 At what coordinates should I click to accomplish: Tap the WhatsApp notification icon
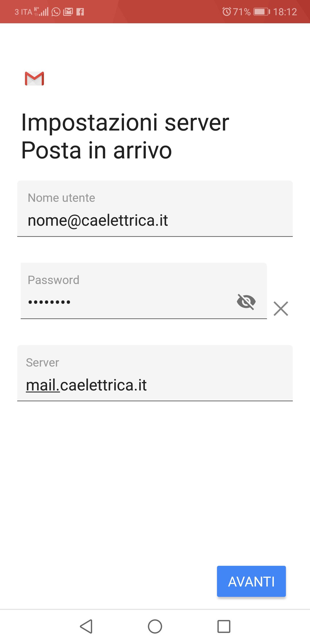(x=56, y=12)
